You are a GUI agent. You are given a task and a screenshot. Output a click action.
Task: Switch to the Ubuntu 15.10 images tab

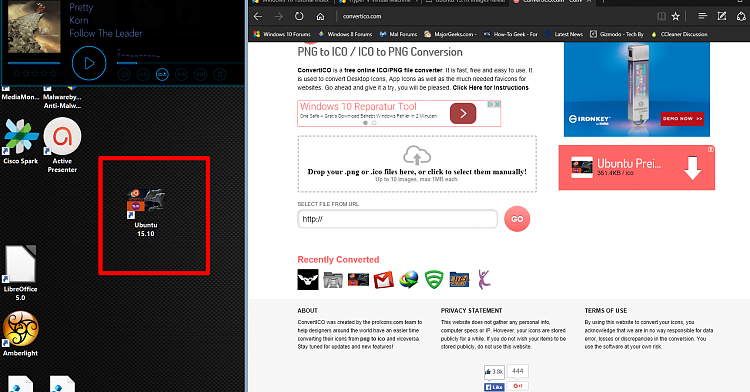click(x=465, y=2)
